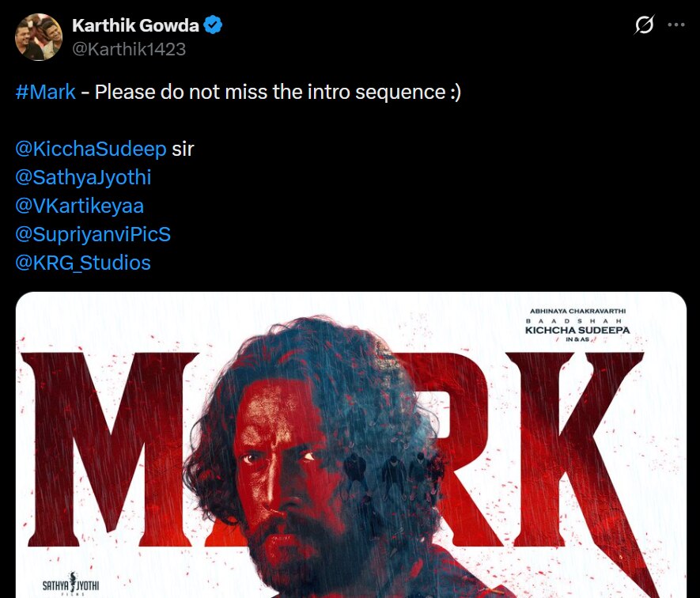
Task: Visit the @KicchaSudeep mention
Action: [x=91, y=149]
